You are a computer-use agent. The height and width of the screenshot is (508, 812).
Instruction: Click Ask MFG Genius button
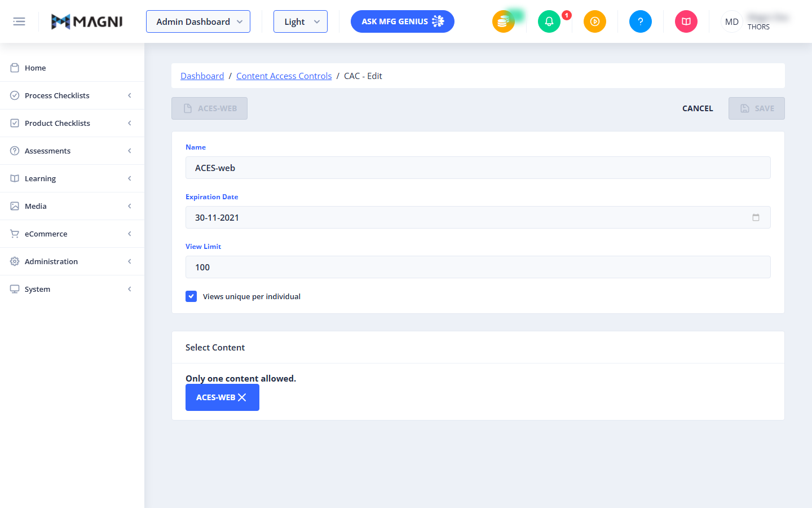(x=403, y=21)
